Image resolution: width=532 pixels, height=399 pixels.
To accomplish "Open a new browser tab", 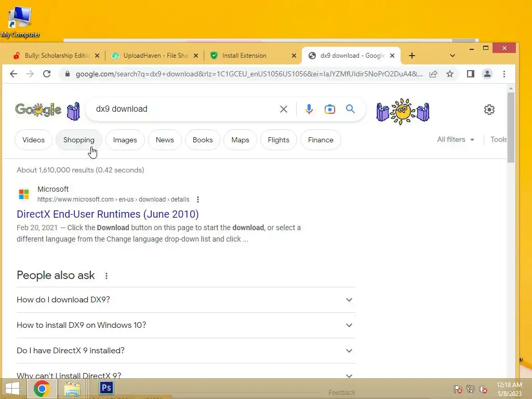I will tap(412, 56).
